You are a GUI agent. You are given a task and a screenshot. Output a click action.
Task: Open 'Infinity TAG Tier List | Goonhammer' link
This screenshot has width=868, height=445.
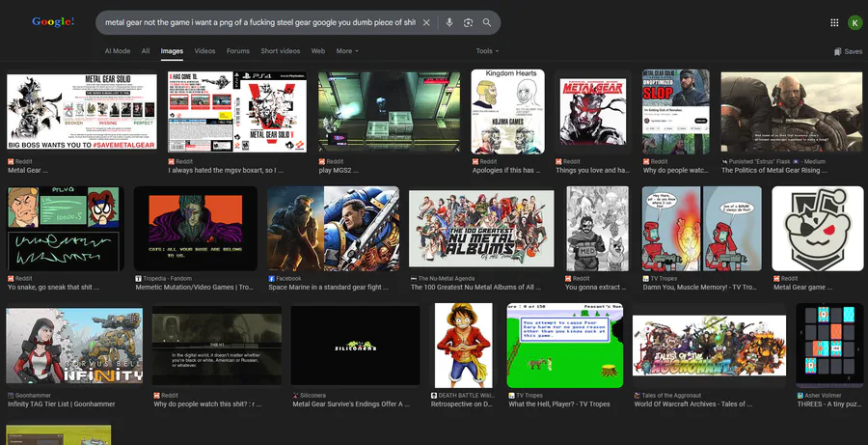62,404
